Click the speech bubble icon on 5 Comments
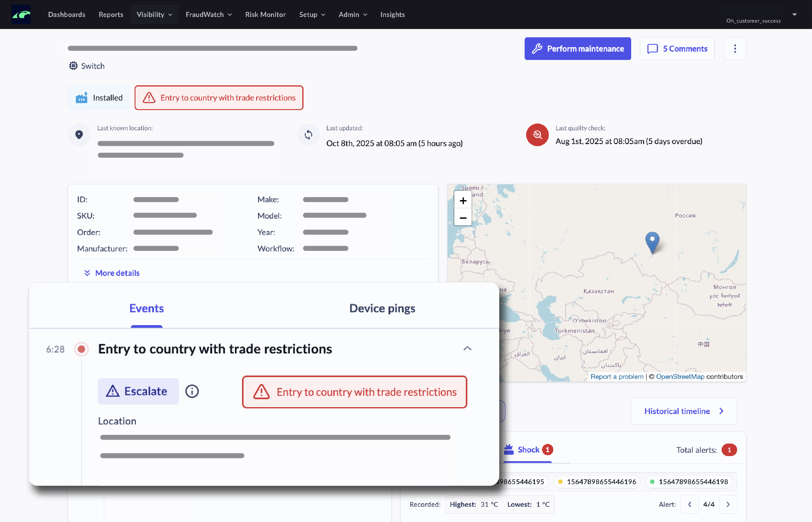Screen dimensions: 812x522 coord(653,48)
